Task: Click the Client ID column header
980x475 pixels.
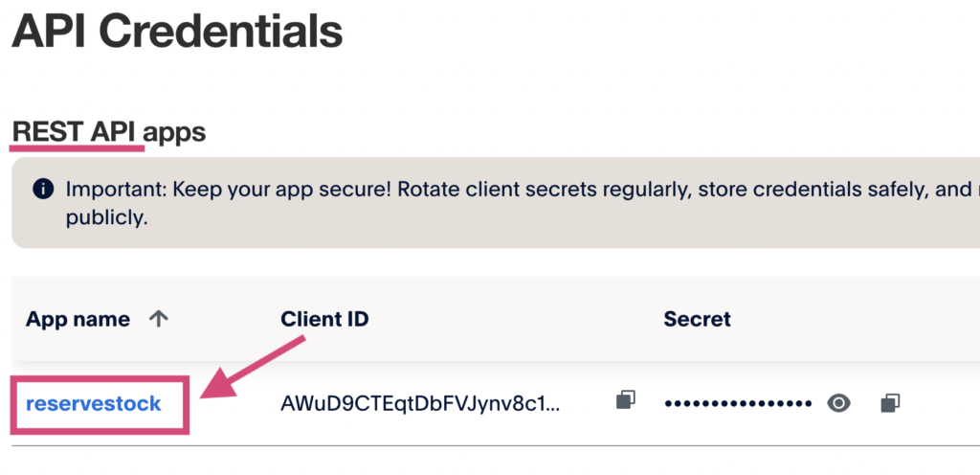Action: pos(324,320)
